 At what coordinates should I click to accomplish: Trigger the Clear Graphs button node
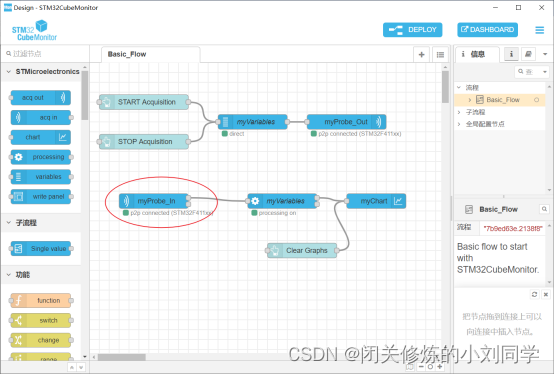pyautogui.click(x=302, y=250)
